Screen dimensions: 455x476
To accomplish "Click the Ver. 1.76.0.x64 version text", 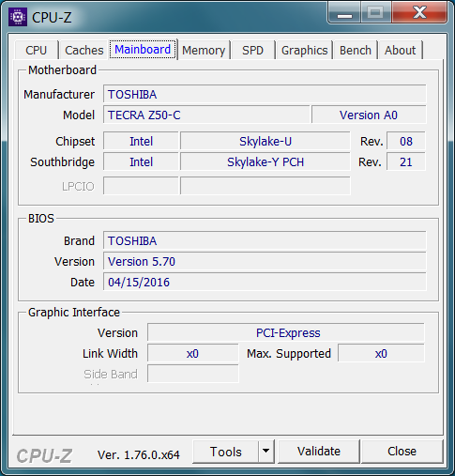I will (x=139, y=454).
